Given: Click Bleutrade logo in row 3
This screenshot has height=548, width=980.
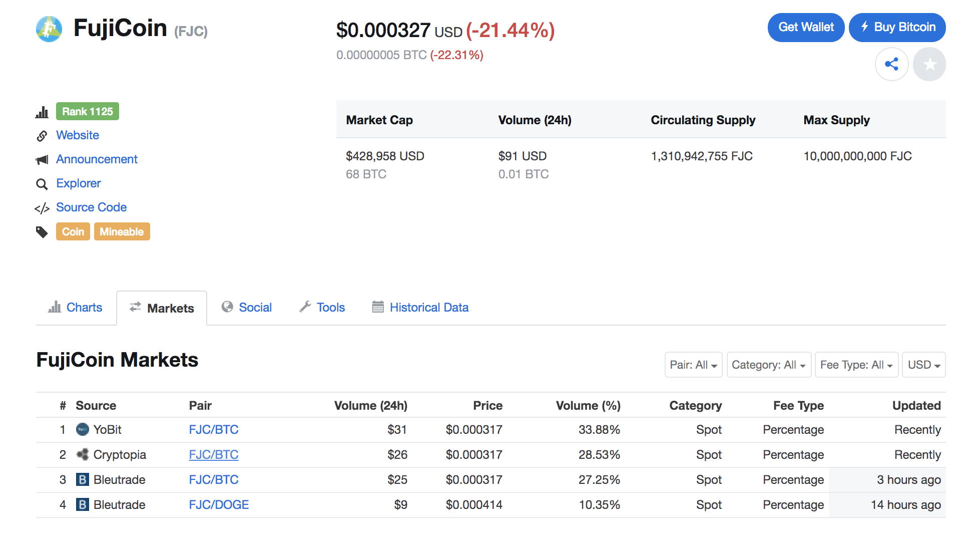Looking at the screenshot, I should (82, 479).
